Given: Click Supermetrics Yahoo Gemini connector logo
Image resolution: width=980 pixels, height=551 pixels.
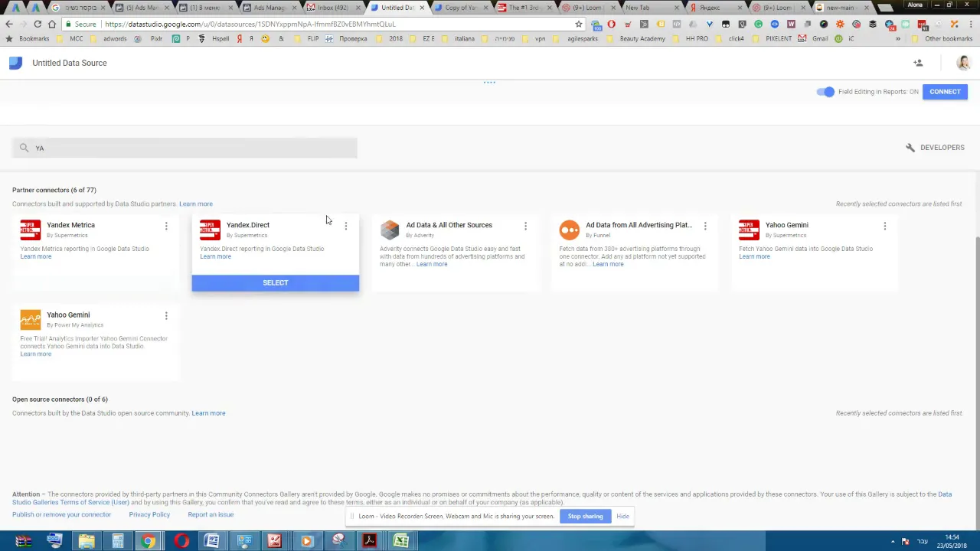Looking at the screenshot, I should click(749, 230).
